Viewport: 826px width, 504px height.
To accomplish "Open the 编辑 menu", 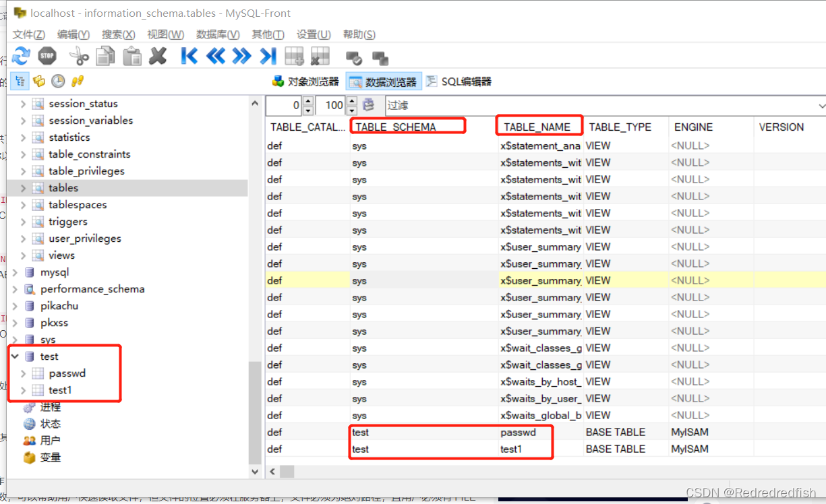I will tap(73, 34).
